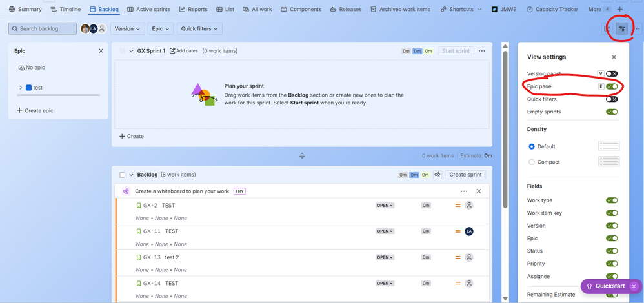Click Create epic in Epic panel
Screen dimensions: 644x303
pos(35,110)
